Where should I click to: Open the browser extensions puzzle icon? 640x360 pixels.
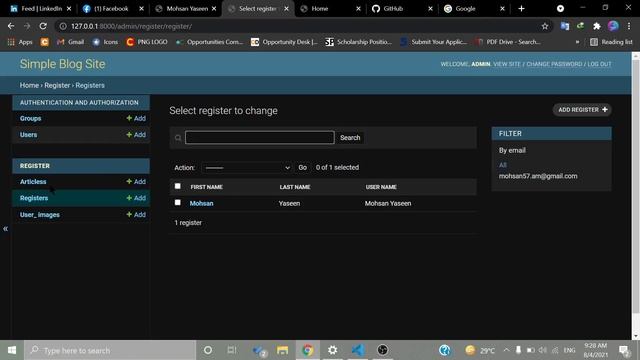pos(597,26)
